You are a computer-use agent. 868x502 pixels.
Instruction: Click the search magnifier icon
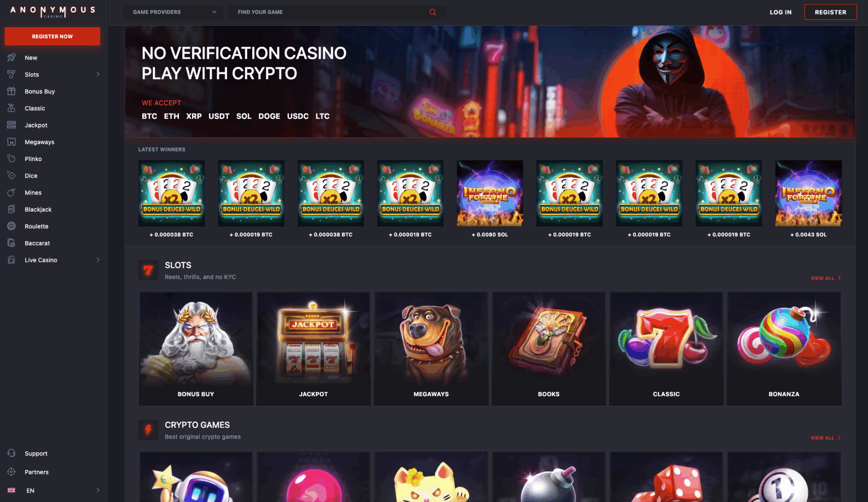pyautogui.click(x=433, y=12)
